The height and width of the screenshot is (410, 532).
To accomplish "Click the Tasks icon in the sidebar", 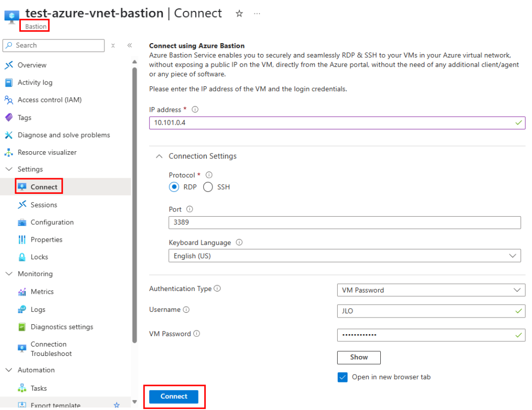I will click(x=22, y=388).
